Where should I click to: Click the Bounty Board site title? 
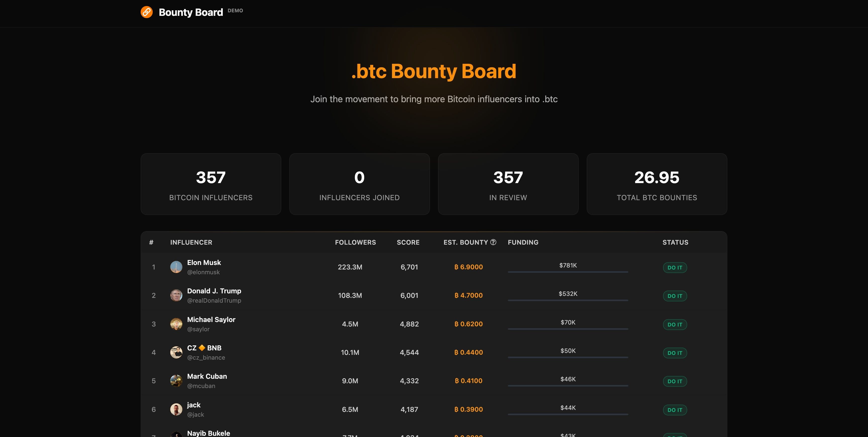(191, 12)
